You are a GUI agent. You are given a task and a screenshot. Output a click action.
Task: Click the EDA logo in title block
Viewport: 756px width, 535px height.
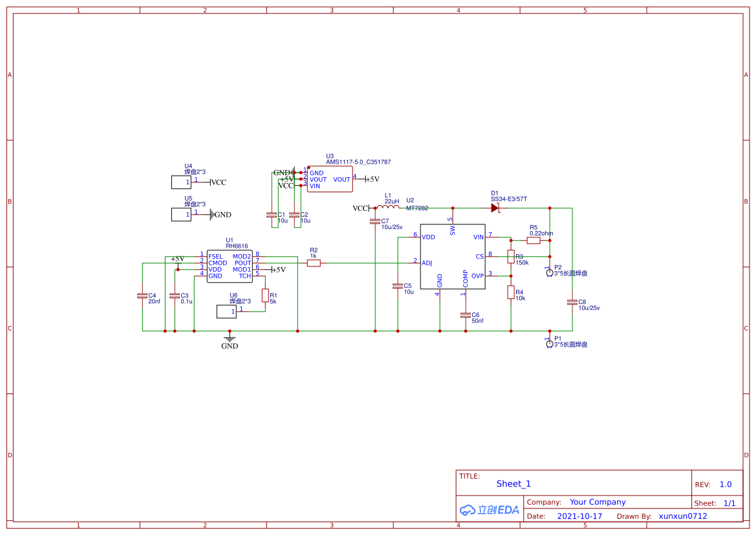(490, 510)
